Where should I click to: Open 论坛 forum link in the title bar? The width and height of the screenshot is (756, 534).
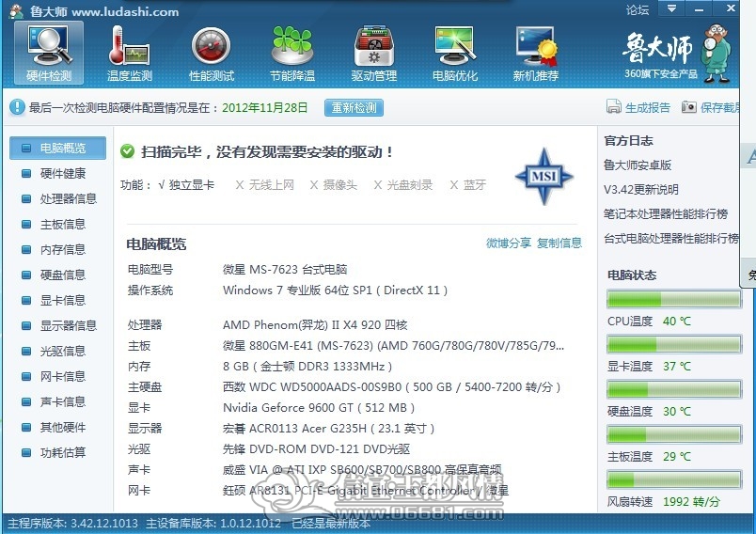point(638,9)
